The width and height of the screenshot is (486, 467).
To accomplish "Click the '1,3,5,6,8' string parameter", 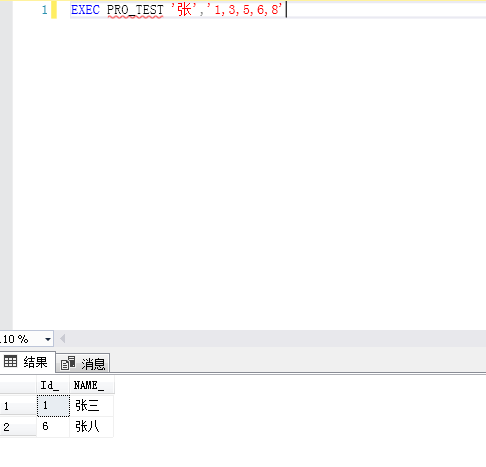I will coord(245,10).
